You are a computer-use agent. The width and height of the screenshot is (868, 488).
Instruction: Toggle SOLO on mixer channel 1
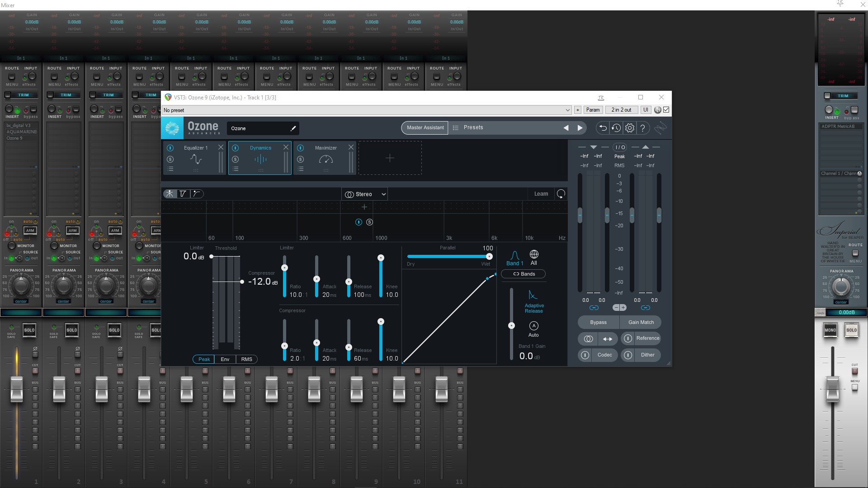pos(29,330)
